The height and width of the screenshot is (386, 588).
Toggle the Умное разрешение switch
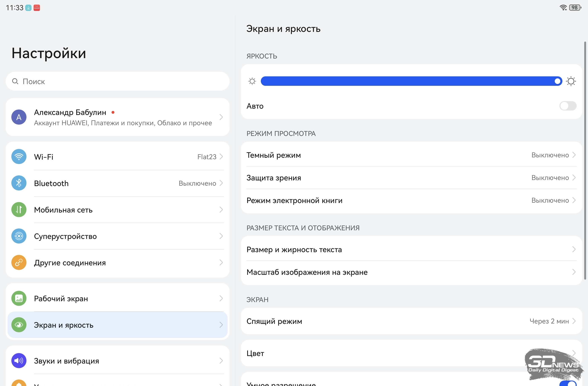pos(567,383)
